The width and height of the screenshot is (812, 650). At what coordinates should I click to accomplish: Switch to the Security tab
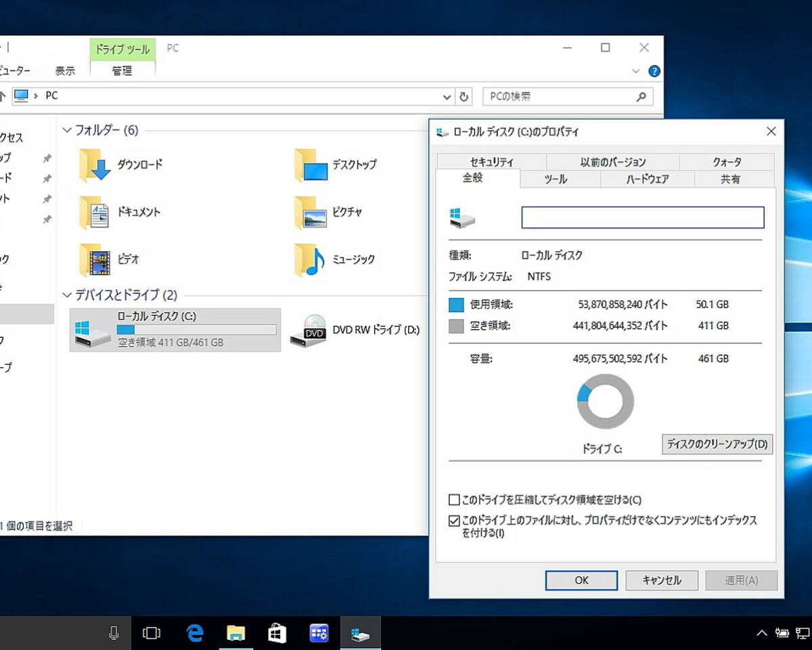[491, 162]
